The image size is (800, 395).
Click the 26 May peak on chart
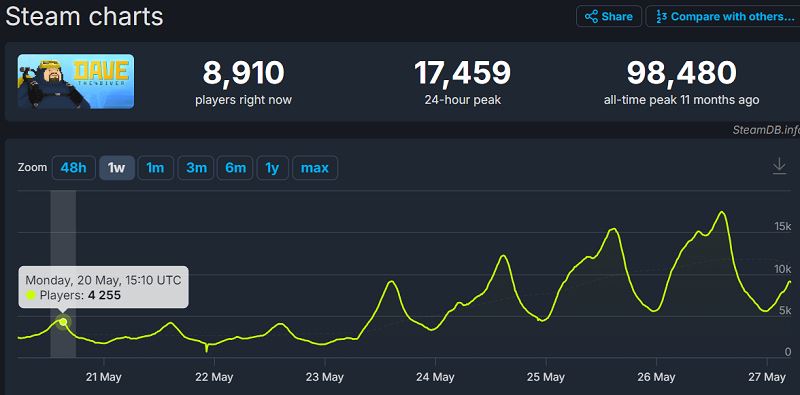click(721, 212)
